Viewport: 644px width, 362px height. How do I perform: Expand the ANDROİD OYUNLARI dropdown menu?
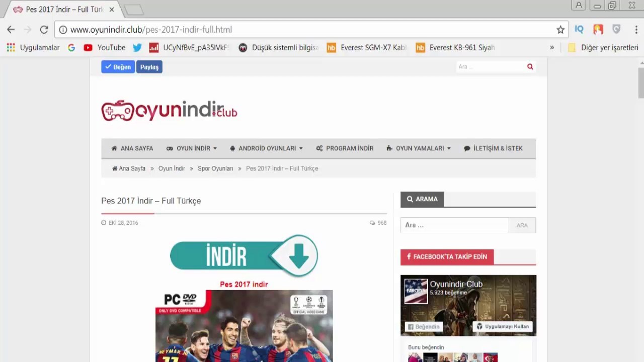266,148
